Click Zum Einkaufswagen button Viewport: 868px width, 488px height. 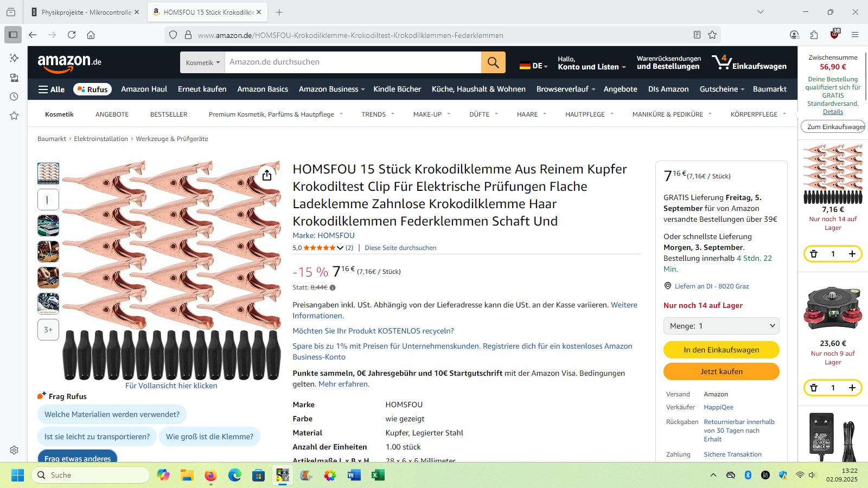(833, 126)
